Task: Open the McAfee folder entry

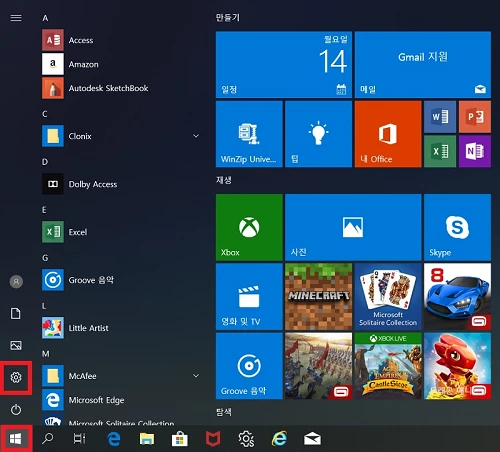Action: pos(120,376)
